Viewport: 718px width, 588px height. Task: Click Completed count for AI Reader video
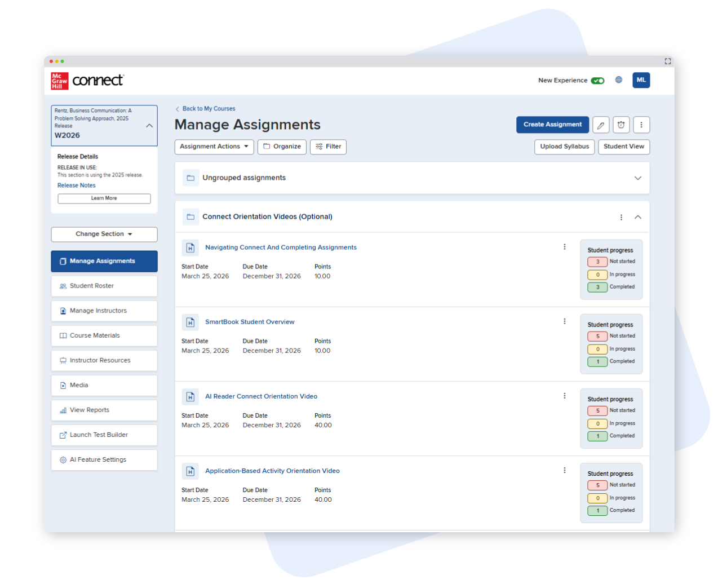pyautogui.click(x=597, y=436)
